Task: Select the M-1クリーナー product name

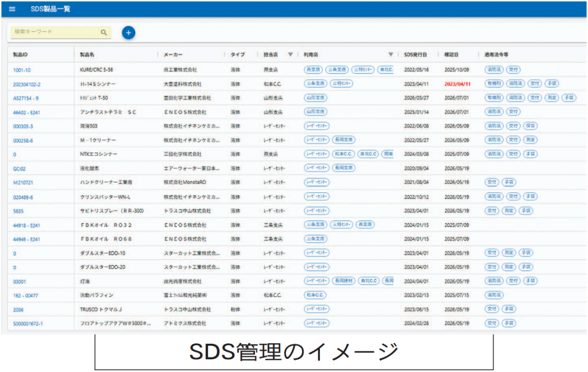Action: (98, 140)
